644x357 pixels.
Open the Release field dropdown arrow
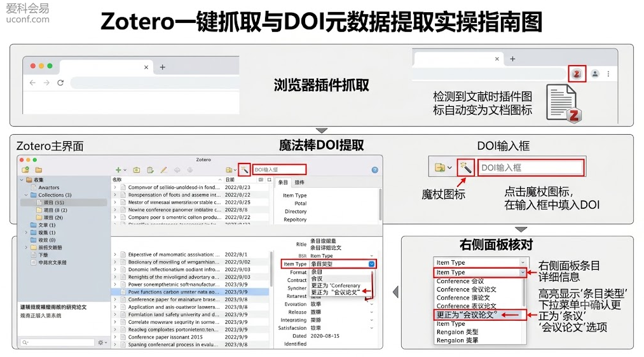point(371,312)
